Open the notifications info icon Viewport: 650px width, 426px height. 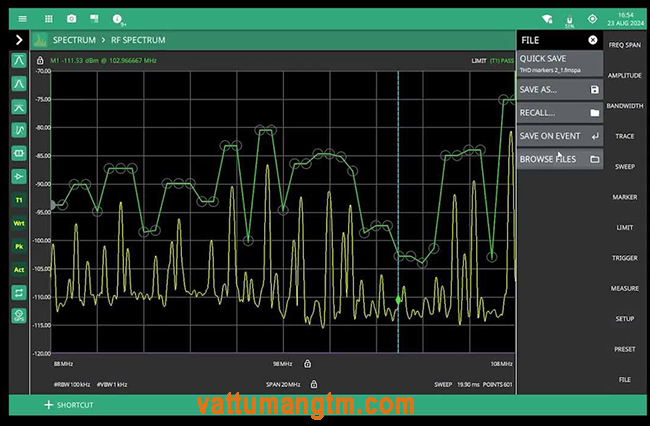118,18
